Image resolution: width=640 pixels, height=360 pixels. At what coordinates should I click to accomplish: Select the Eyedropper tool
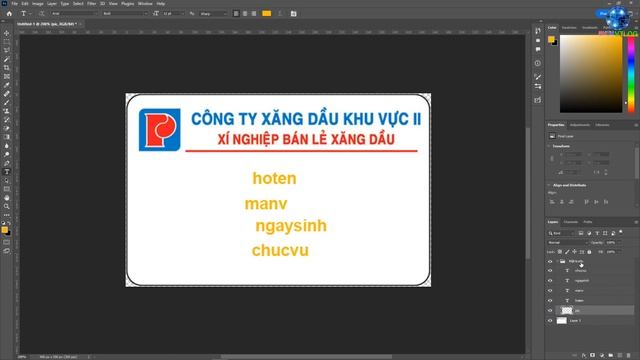tap(7, 85)
